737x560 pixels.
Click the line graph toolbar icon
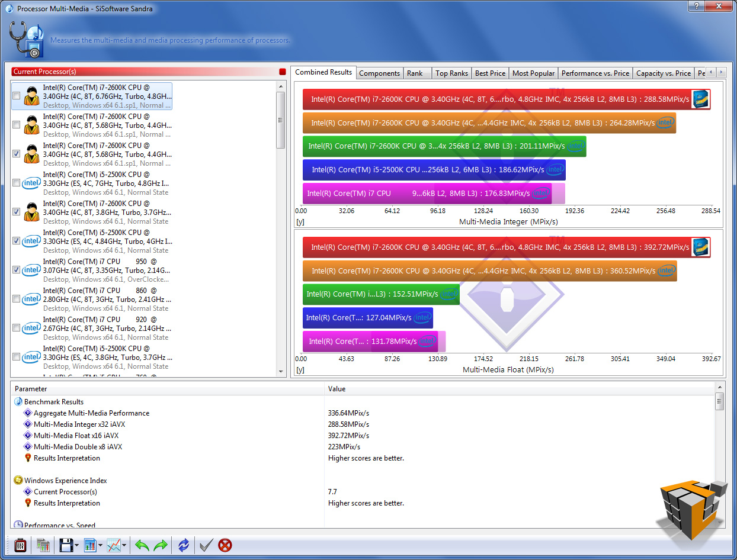(114, 545)
